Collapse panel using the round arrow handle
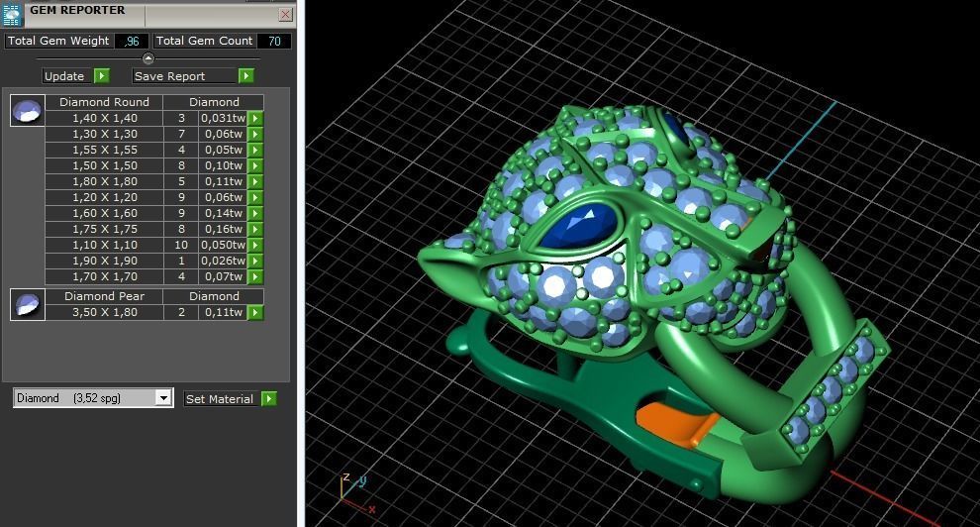The height and width of the screenshot is (527, 980). [x=148, y=58]
